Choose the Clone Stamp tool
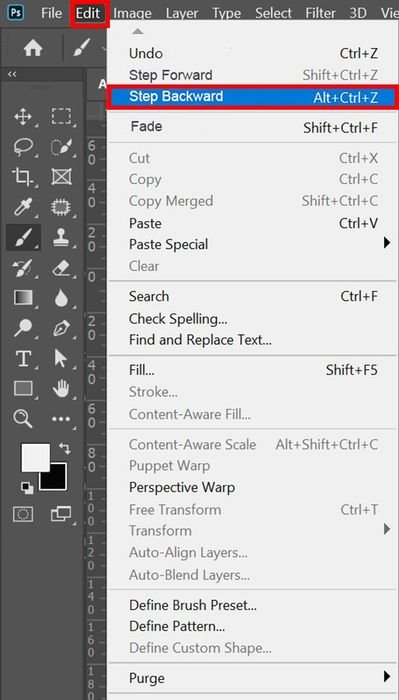Viewport: 399px width, 700px height. click(x=61, y=238)
